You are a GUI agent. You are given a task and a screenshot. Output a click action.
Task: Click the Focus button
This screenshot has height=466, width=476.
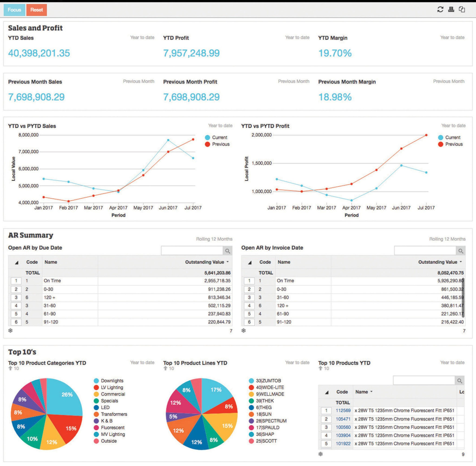click(14, 10)
